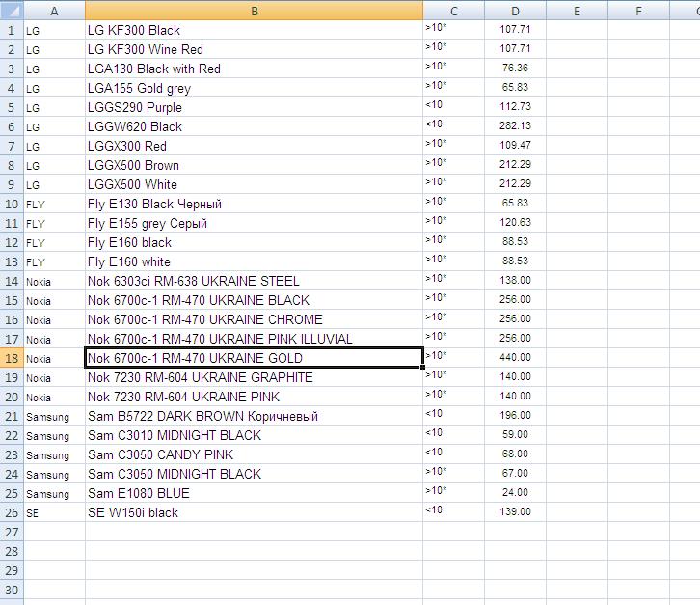Click cell 'Nok 6700c-1 RM-470 UKRAINE BLACK'
This screenshot has height=605, width=700.
(x=254, y=300)
